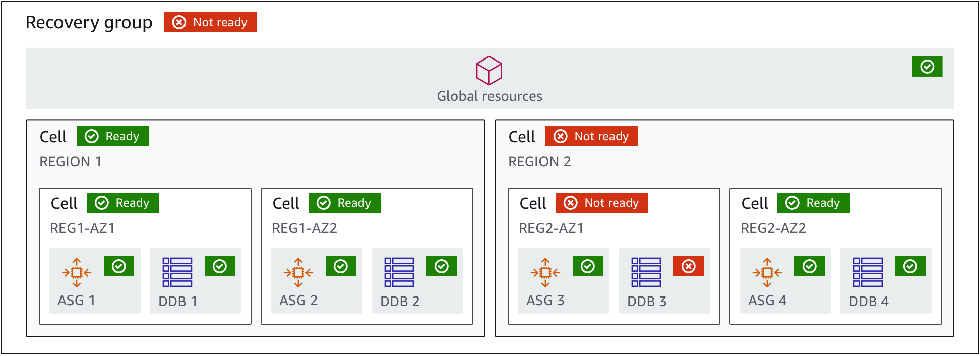Click the DDB 1 database table icon

coord(177,272)
